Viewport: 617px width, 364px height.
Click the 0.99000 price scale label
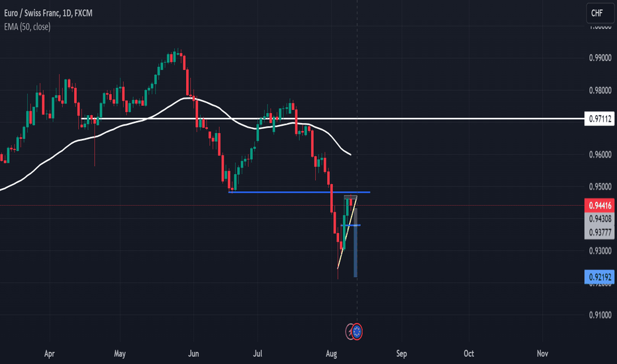[x=600, y=58]
